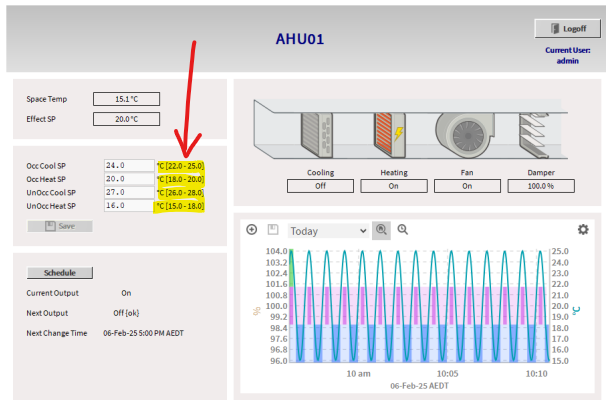Open the Schedule button

tap(60, 272)
